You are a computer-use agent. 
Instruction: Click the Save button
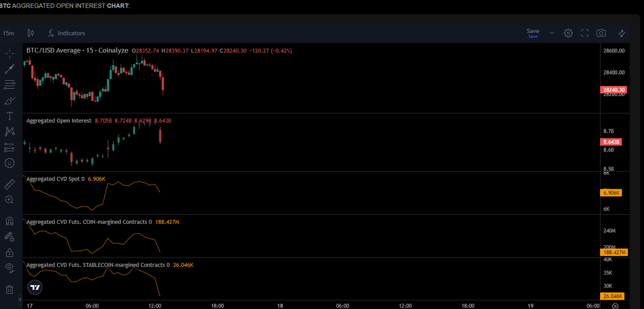pyautogui.click(x=533, y=33)
